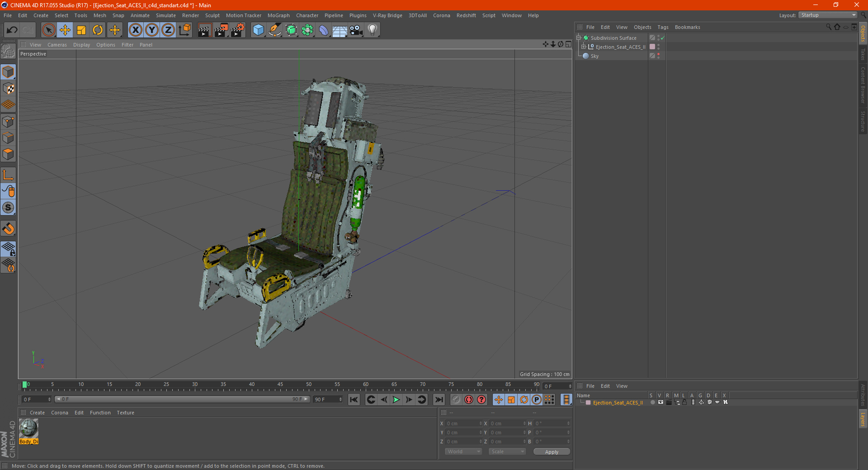Image resolution: width=868 pixels, height=470 pixels.
Task: Go to end of animation
Action: click(x=439, y=399)
